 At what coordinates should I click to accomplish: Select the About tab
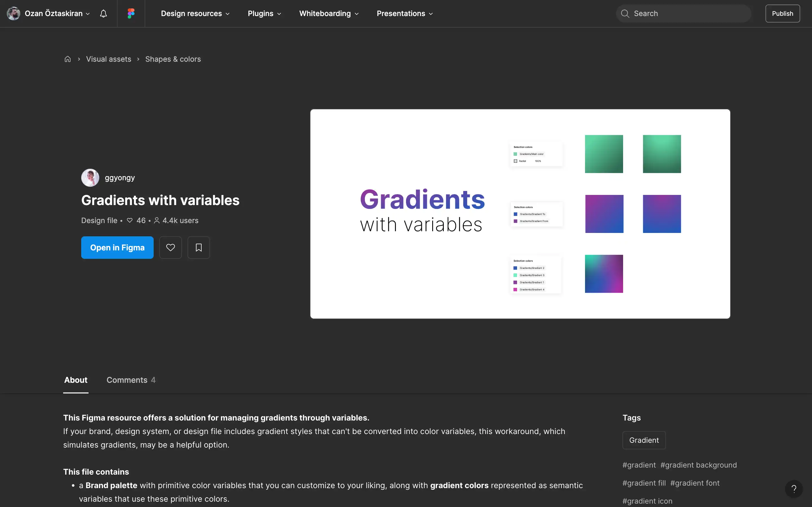[76, 380]
